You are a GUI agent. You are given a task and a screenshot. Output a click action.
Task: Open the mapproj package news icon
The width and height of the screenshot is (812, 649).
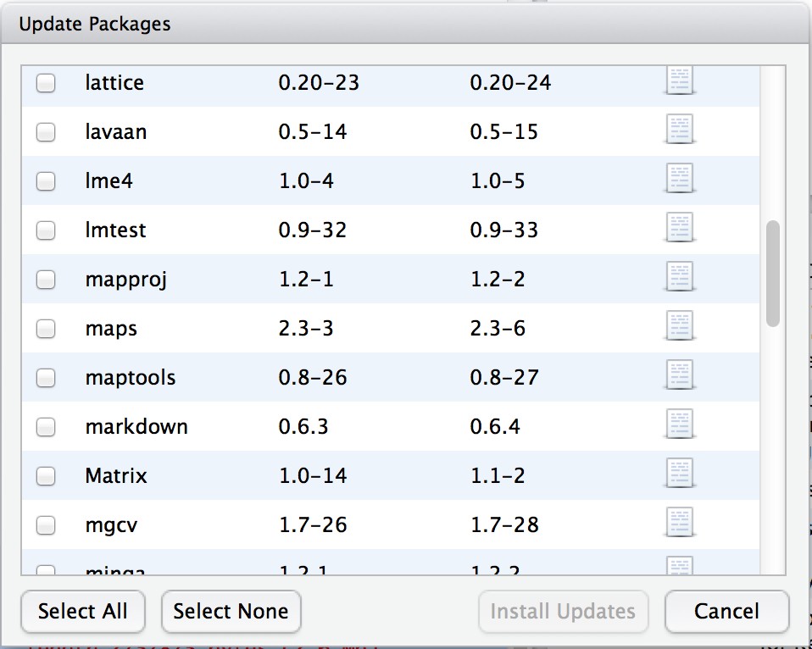(680, 277)
